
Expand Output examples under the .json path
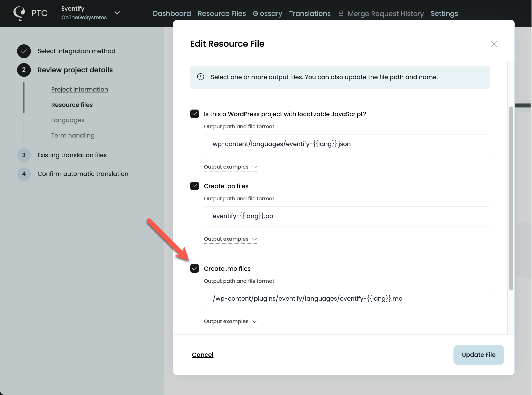click(x=230, y=167)
